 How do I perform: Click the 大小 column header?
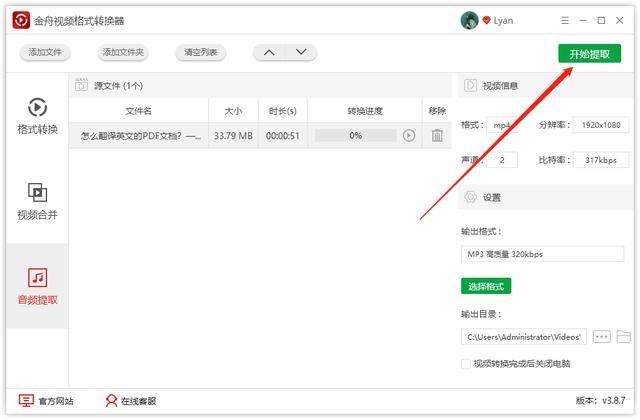233,111
